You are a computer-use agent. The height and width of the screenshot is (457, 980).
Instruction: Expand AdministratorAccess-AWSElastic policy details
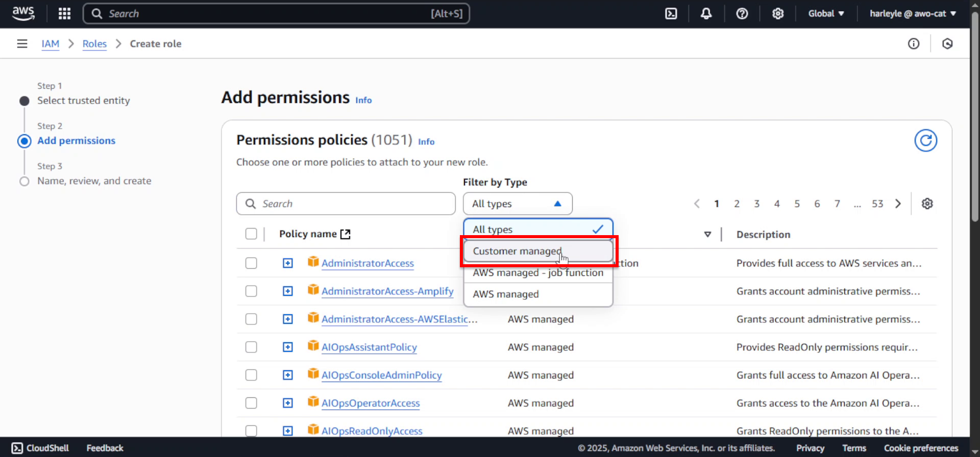pyautogui.click(x=288, y=319)
